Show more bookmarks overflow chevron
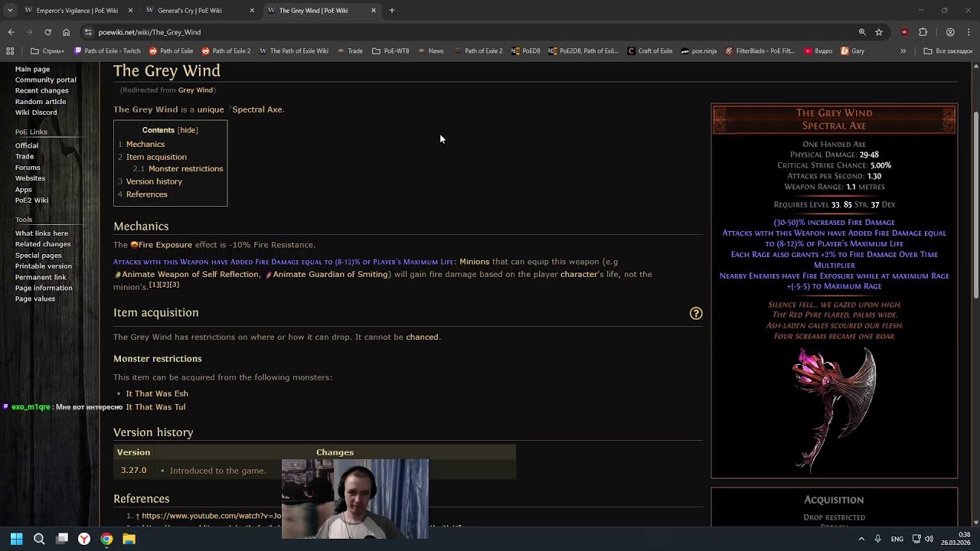This screenshot has width=980, height=551. pyautogui.click(x=903, y=51)
